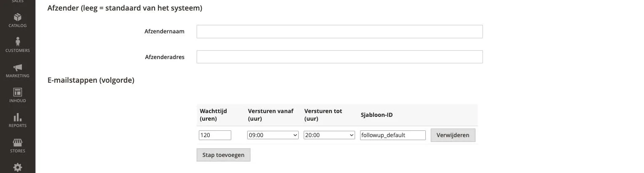This screenshot has height=173, width=644.
Task: Click the Afzendernaam label
Action: 164,31
